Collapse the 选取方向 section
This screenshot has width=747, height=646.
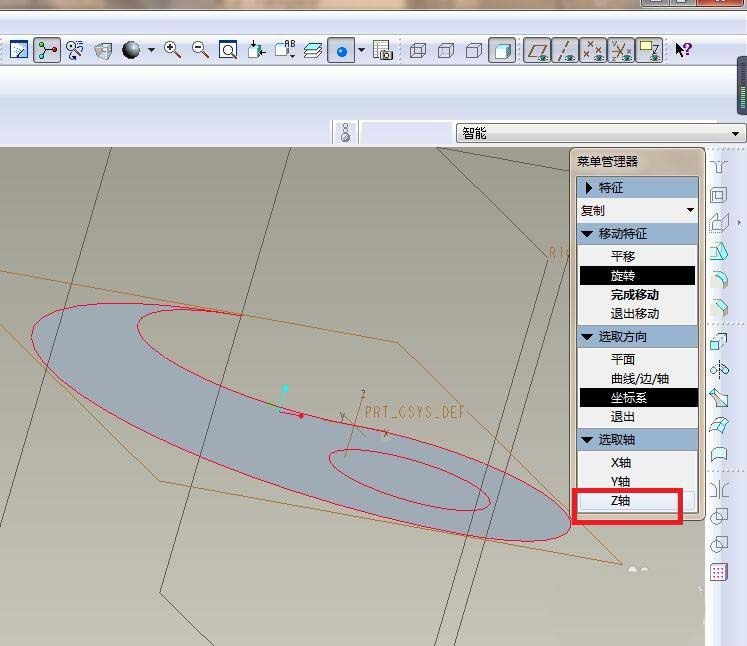[x=637, y=337]
